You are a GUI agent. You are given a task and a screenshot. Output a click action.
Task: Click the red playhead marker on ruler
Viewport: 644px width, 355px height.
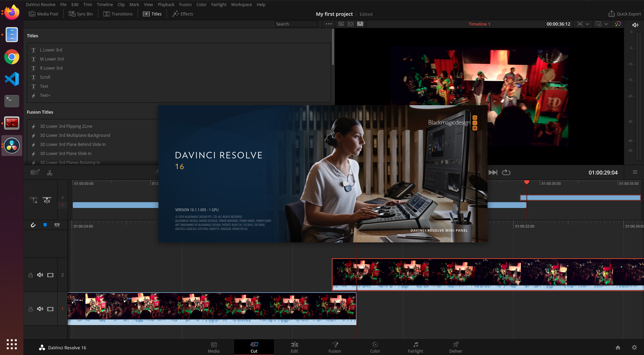click(x=527, y=182)
